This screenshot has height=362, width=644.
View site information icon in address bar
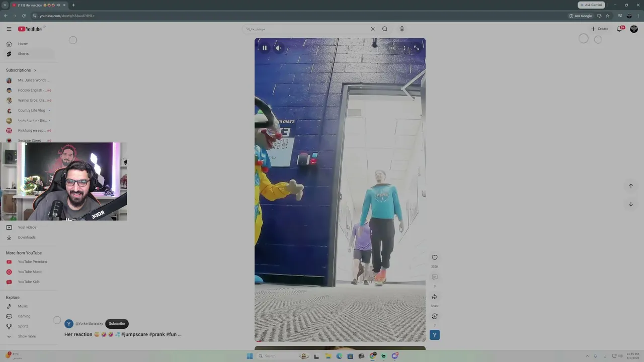click(x=34, y=16)
